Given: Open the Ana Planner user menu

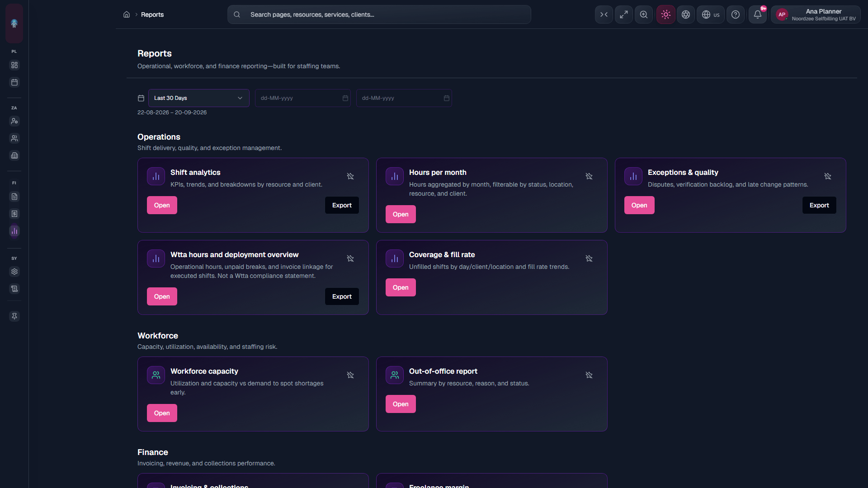Looking at the screenshot, I should [816, 14].
